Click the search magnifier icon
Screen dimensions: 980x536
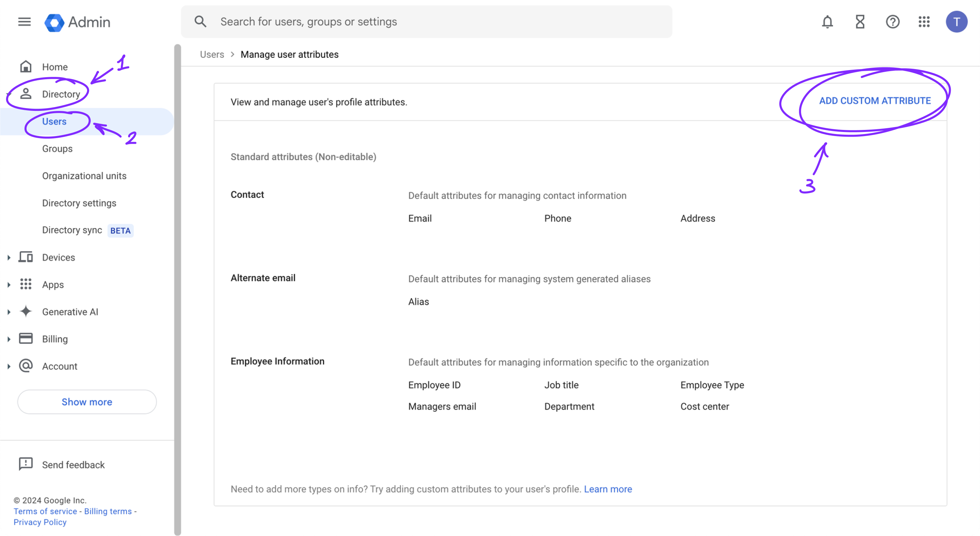[x=200, y=21]
